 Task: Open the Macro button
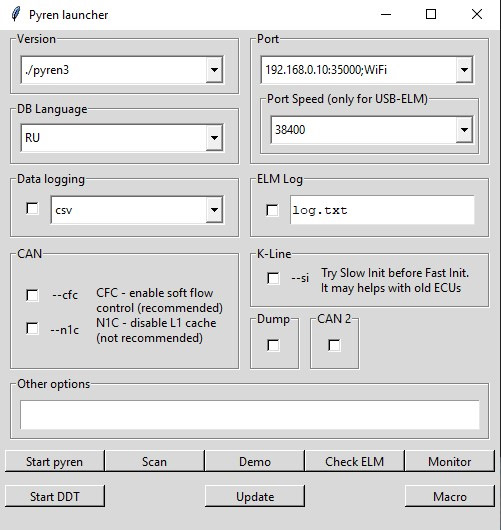coord(450,496)
